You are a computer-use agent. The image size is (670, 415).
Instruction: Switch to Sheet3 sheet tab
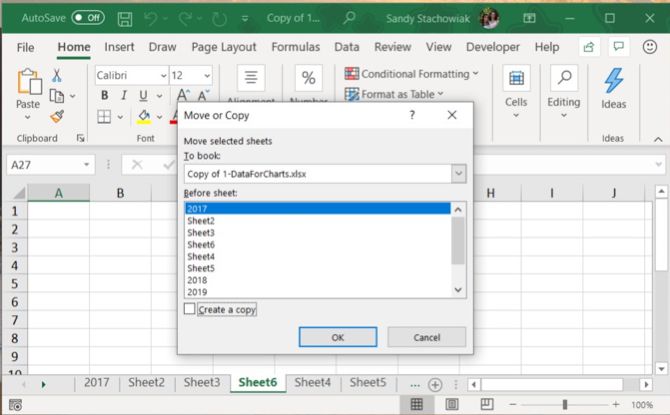click(x=202, y=382)
